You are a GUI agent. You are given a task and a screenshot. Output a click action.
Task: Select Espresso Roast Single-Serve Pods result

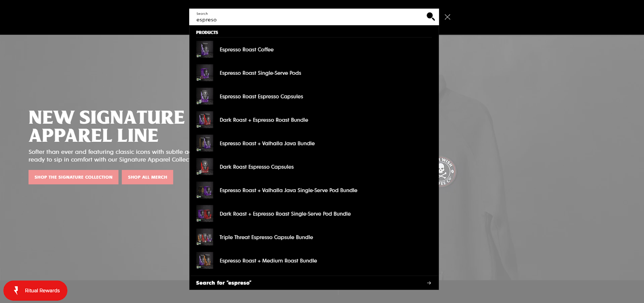pos(260,73)
